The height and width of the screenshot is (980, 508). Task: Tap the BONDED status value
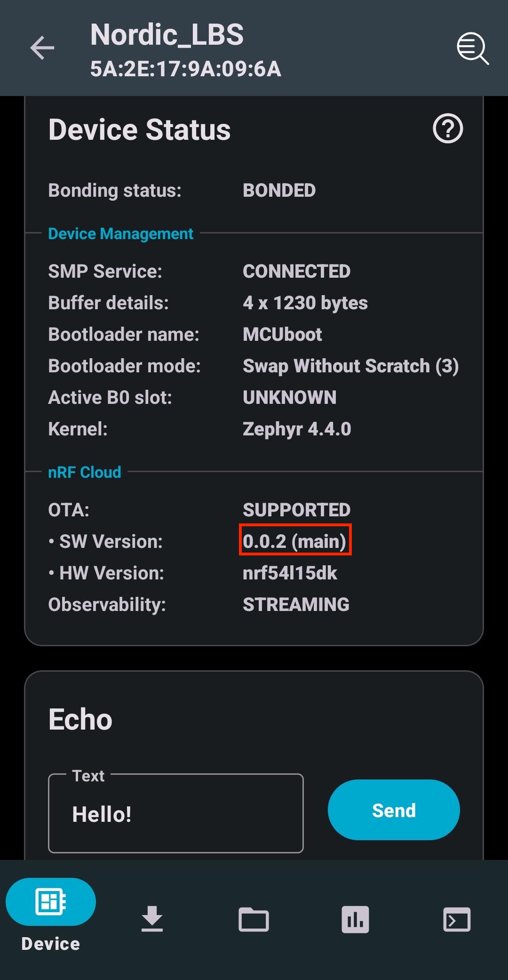279,190
